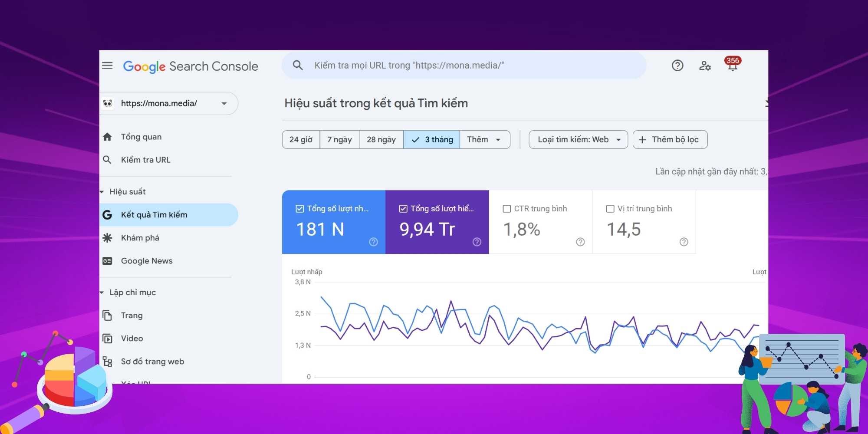Image resolution: width=868 pixels, height=434 pixels.
Task: Click the search magnifier icon in URL bar
Action: click(x=298, y=65)
